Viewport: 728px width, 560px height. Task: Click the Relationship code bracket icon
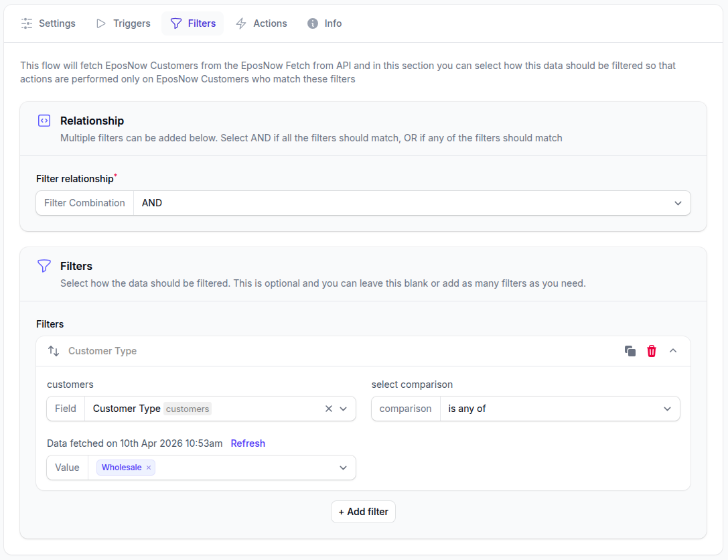pyautogui.click(x=44, y=121)
